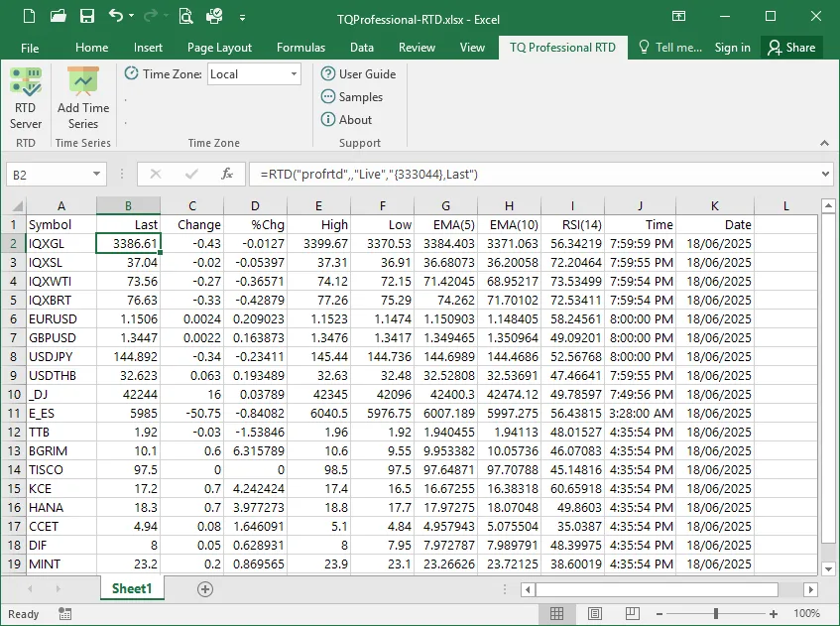Add a new sheet with plus button
This screenshot has height=626, width=840.
(205, 588)
